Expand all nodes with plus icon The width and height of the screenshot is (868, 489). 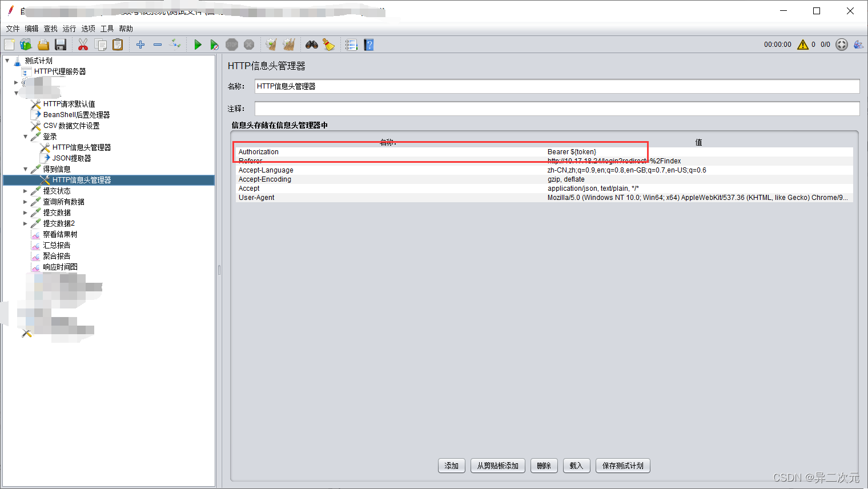click(x=140, y=45)
